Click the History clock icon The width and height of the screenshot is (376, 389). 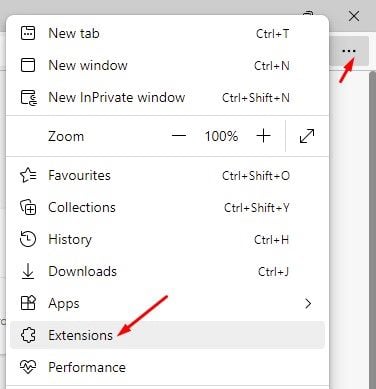[28, 239]
